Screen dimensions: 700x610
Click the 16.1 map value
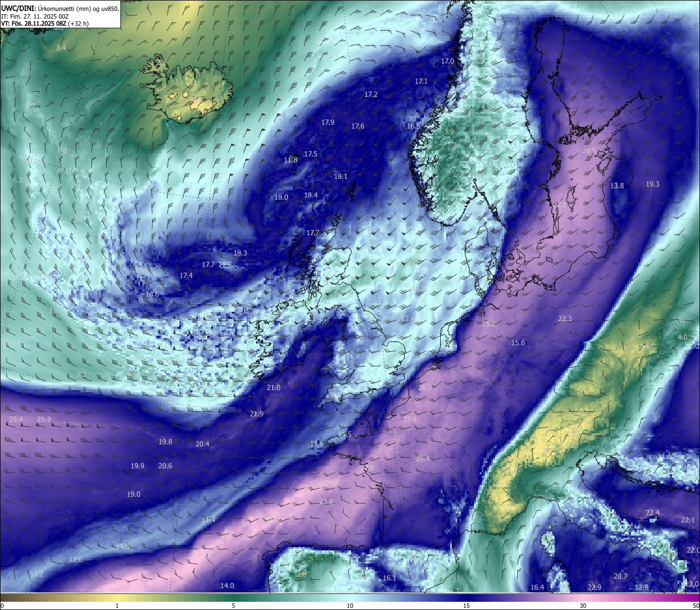coord(389,578)
